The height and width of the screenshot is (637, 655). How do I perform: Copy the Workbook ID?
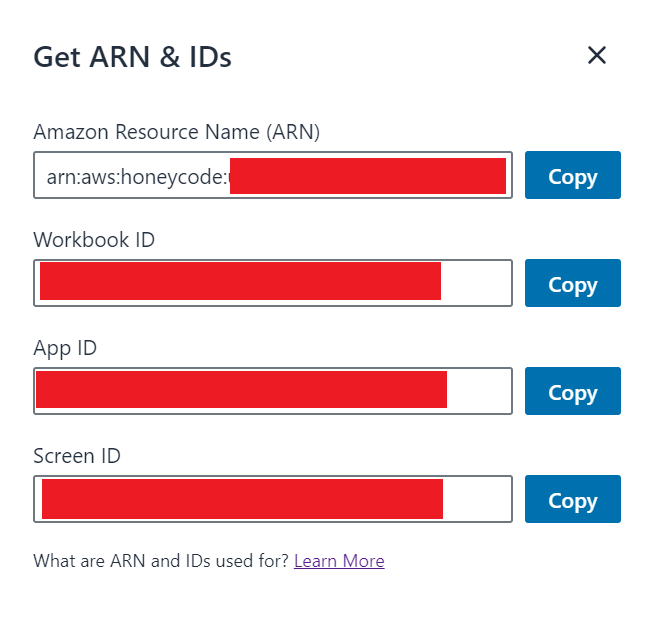tap(573, 283)
